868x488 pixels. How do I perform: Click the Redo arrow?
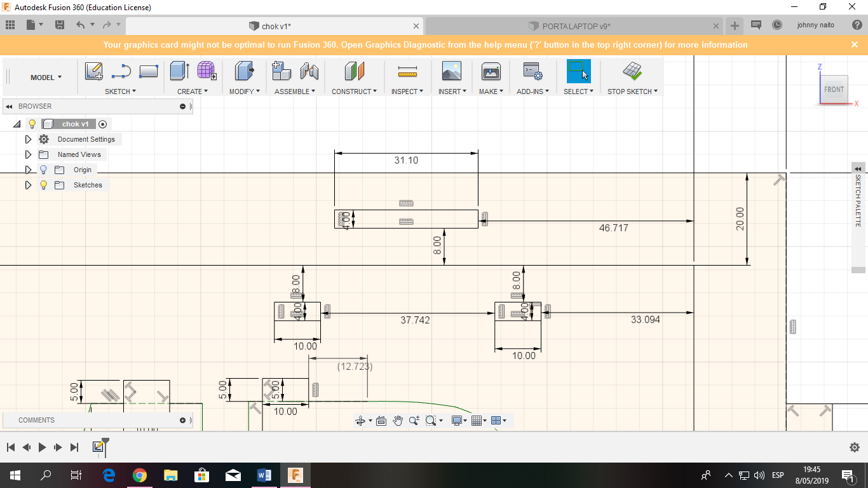(x=107, y=25)
